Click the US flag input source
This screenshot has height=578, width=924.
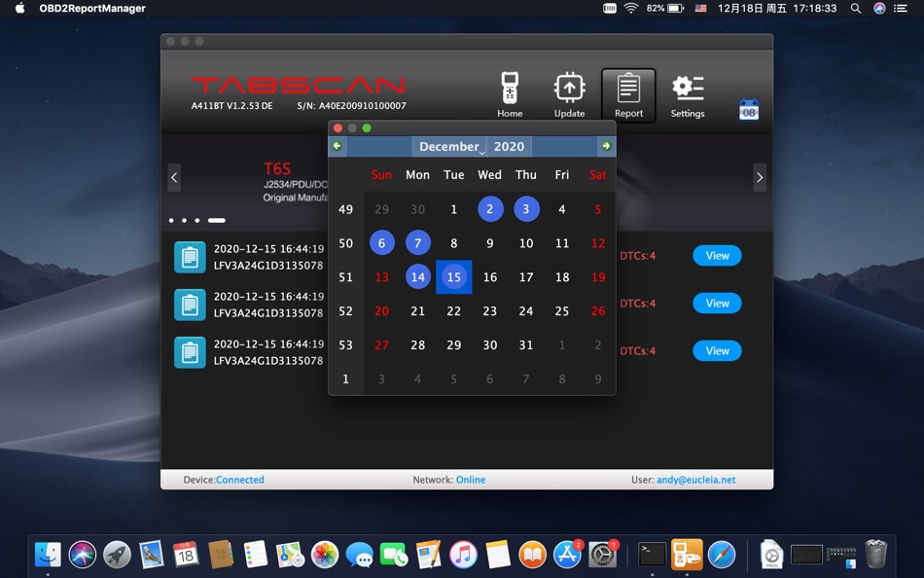[x=700, y=8]
